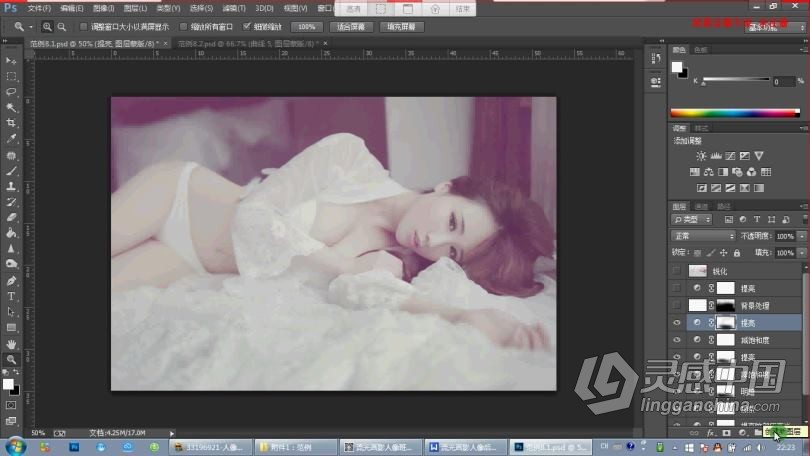Image resolution: width=810 pixels, height=456 pixels.
Task: Open the 文件(F) menu
Action: point(39,8)
